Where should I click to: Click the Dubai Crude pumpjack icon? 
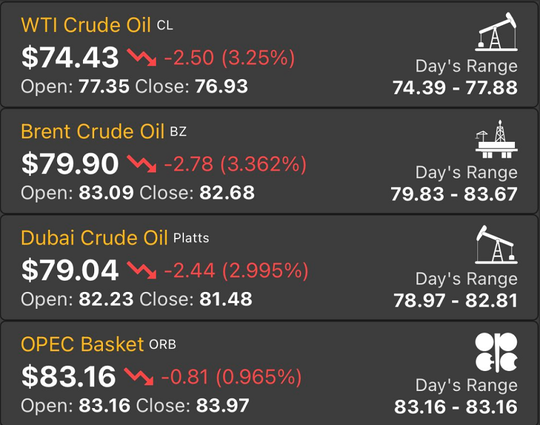(496, 245)
